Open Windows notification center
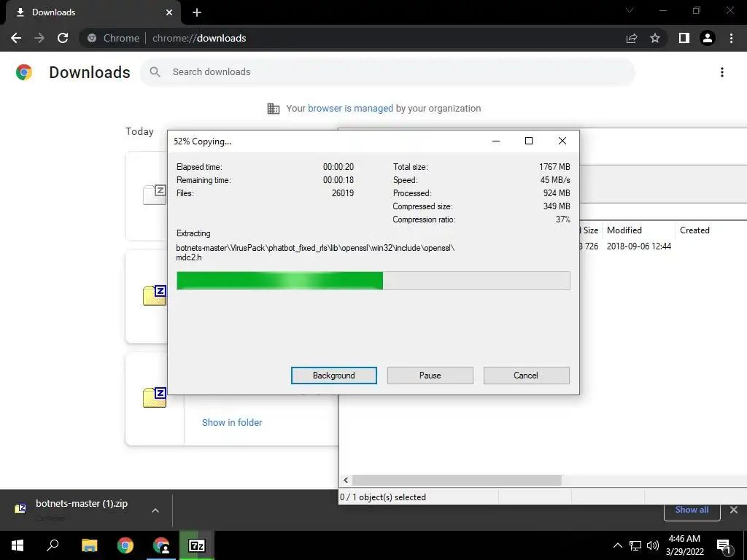 click(724, 545)
